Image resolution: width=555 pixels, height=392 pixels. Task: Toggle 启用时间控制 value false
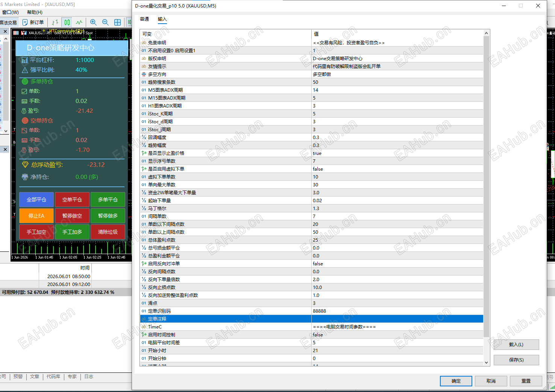[397, 335]
